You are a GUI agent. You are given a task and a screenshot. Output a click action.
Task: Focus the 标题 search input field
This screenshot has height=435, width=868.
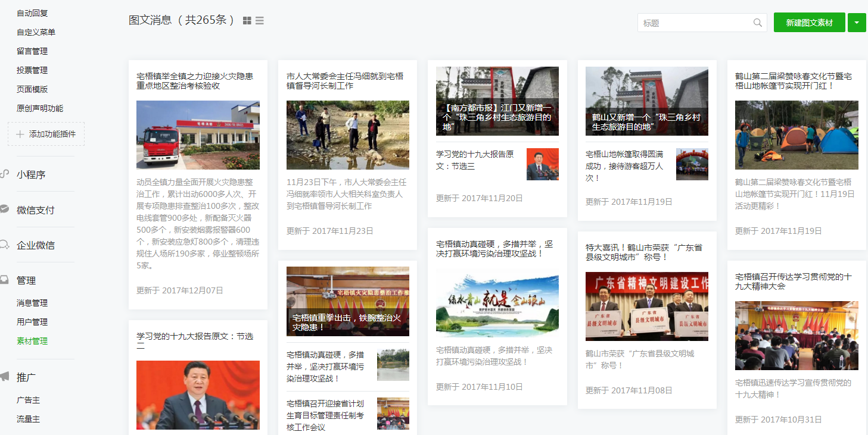point(694,23)
